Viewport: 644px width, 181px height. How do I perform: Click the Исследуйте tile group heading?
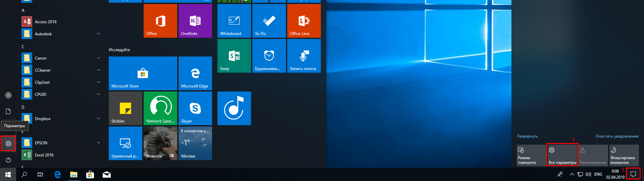pyautogui.click(x=119, y=50)
